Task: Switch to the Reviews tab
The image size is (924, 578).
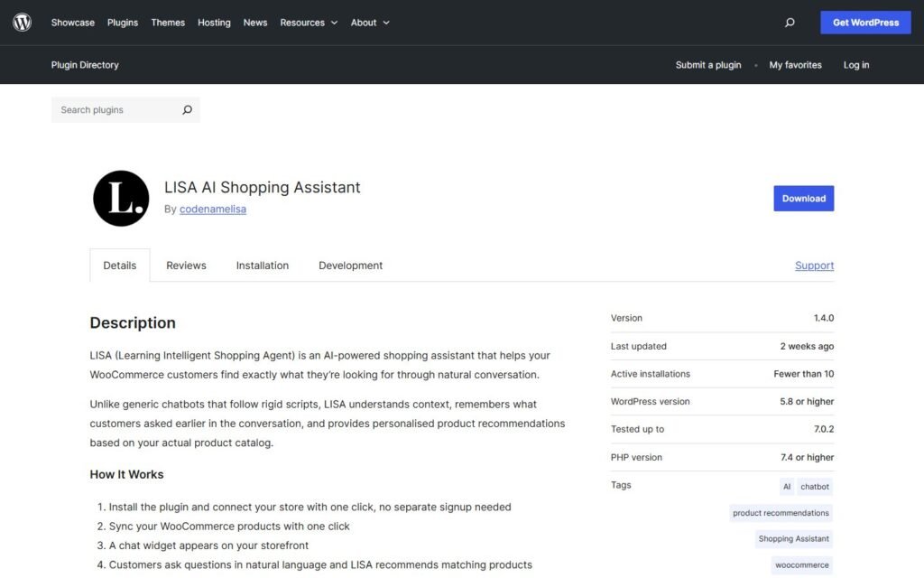Action: coord(186,266)
